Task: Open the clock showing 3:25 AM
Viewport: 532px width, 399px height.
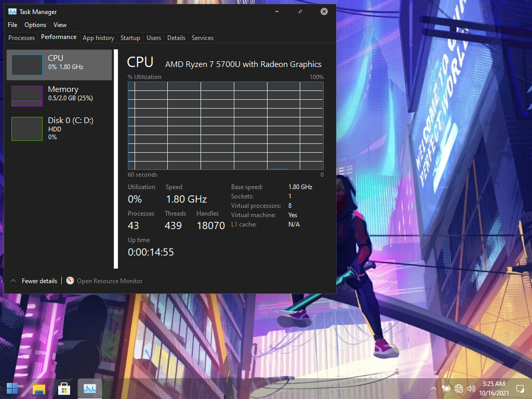Action: (x=494, y=389)
